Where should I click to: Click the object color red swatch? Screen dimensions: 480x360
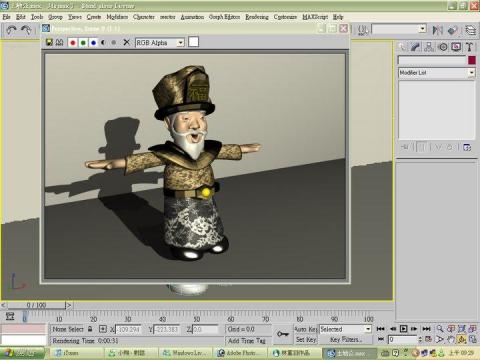[x=471, y=60]
